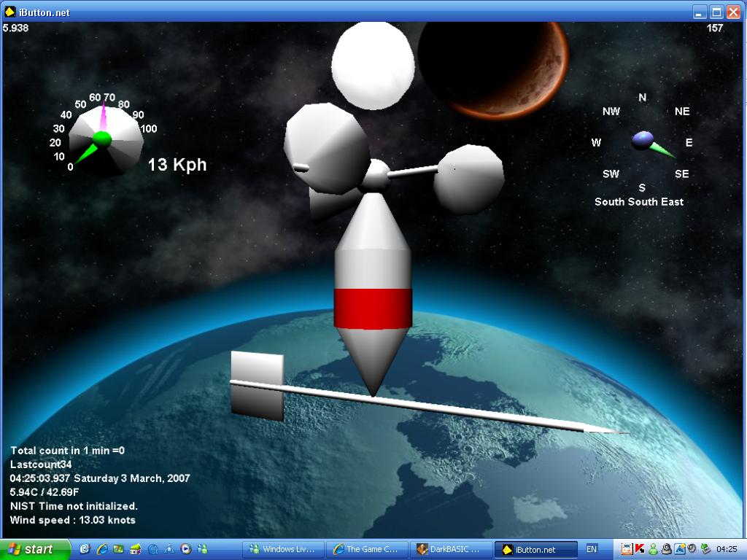Screen dimensions: 747x560
Task: Click the South South East direction label
Action: point(639,202)
